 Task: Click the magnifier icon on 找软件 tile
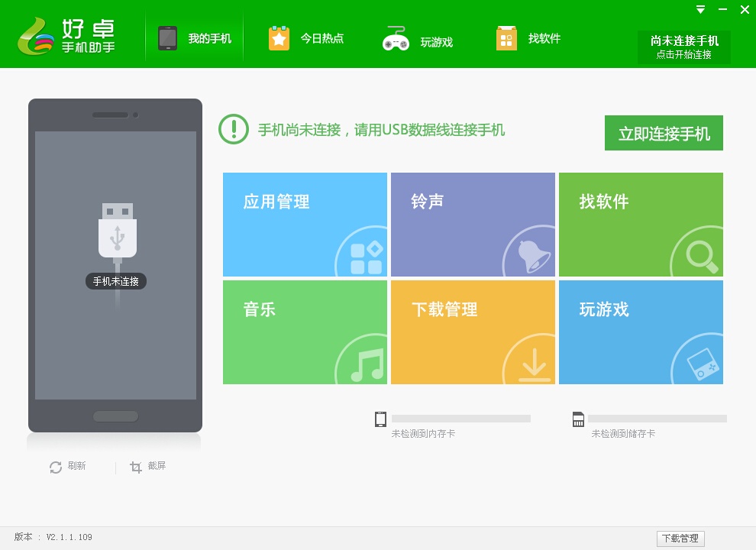(x=702, y=257)
